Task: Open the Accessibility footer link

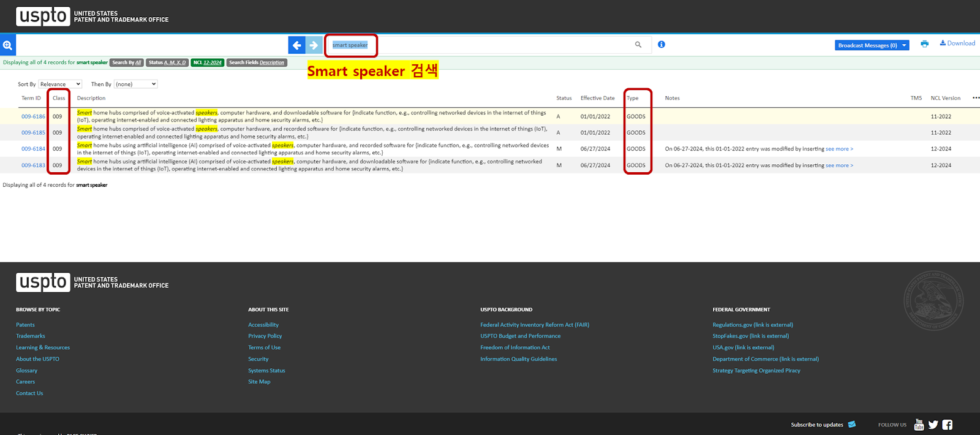Action: click(x=263, y=325)
